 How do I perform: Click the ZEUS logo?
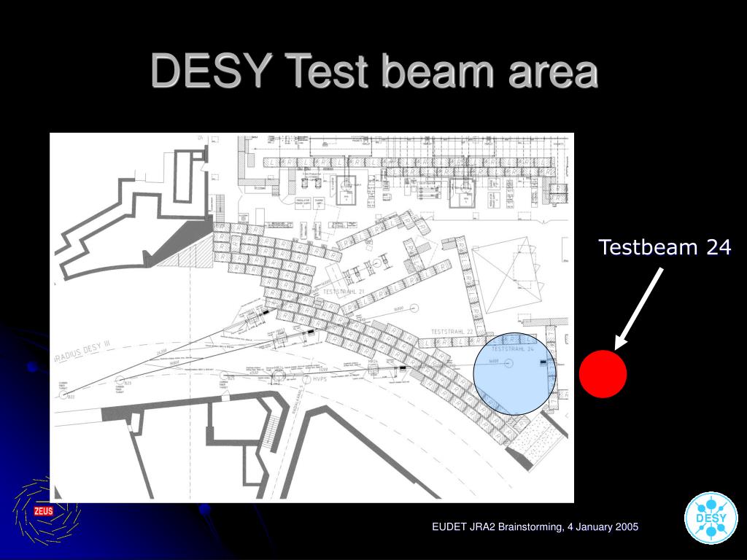pos(46,511)
